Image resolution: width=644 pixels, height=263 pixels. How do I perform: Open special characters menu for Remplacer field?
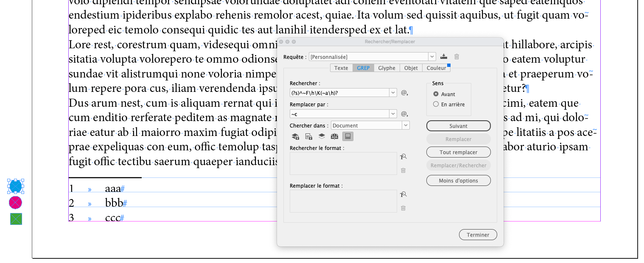(x=403, y=114)
